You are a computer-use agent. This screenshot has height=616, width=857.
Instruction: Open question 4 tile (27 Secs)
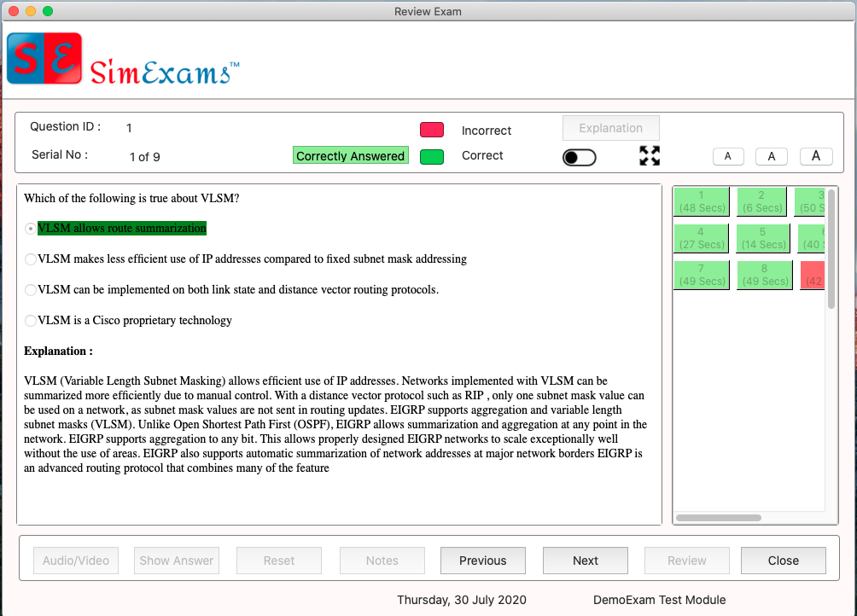click(702, 238)
